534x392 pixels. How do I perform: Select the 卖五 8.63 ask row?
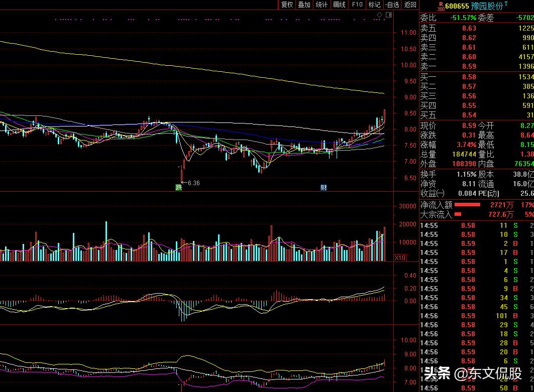(477, 28)
